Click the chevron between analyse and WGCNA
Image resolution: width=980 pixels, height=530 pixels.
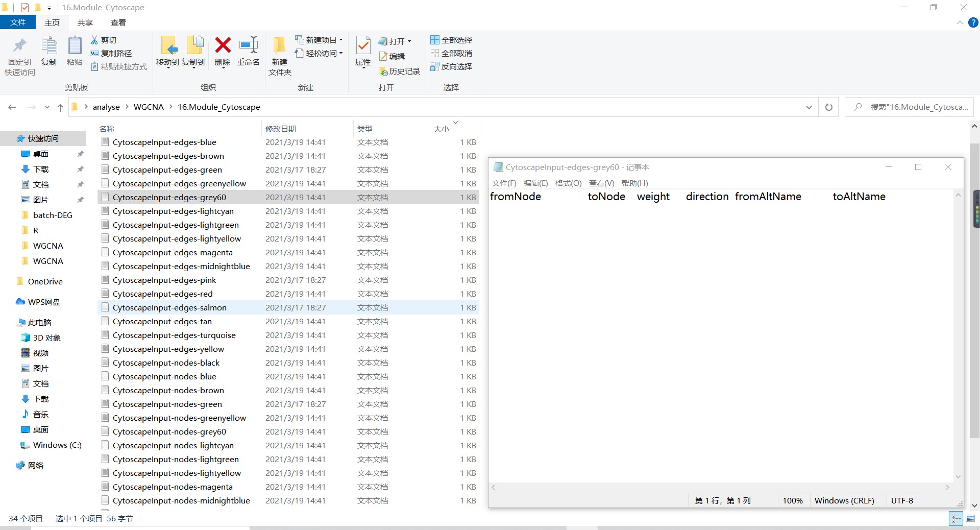127,107
